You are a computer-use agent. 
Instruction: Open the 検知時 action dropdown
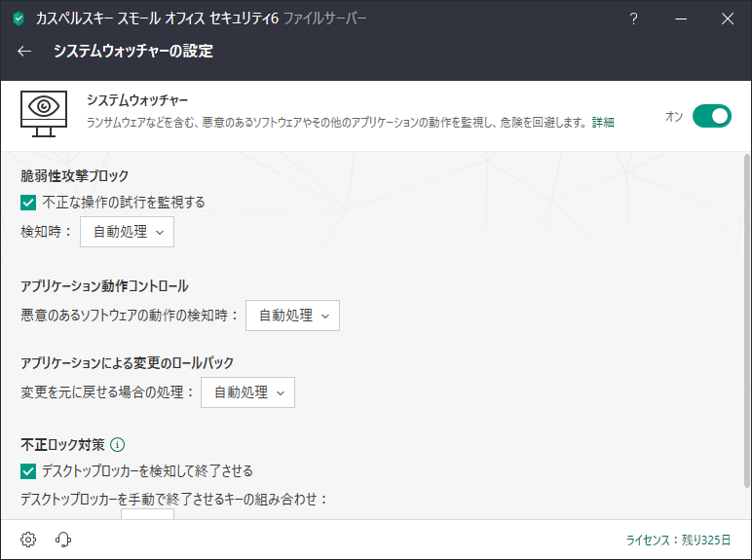(127, 232)
